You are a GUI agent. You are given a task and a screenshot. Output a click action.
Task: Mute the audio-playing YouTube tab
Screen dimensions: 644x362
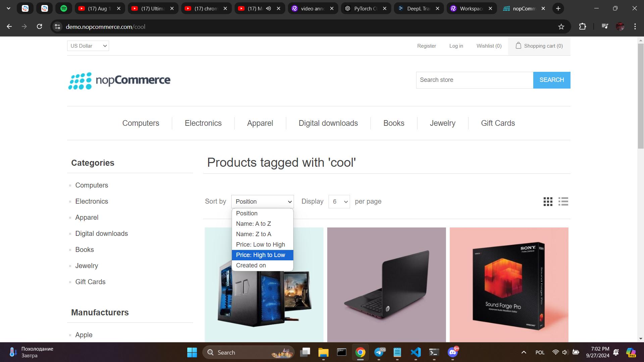(268, 8)
